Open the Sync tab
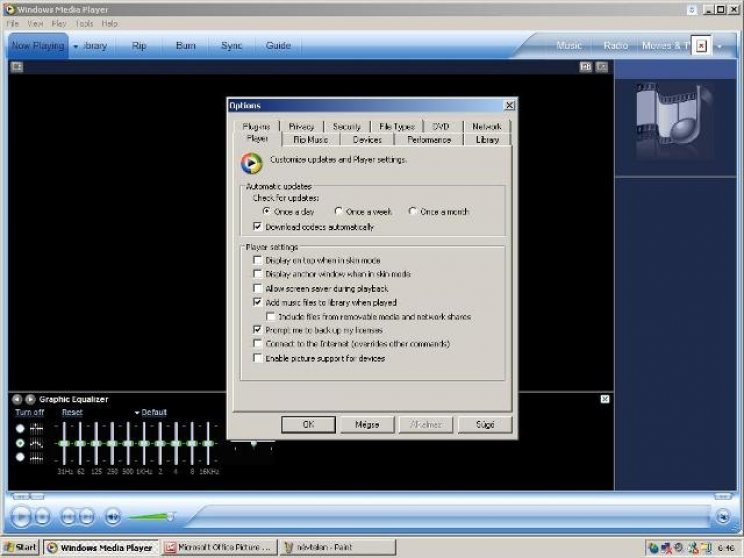This screenshot has width=744, height=558. 232,46
